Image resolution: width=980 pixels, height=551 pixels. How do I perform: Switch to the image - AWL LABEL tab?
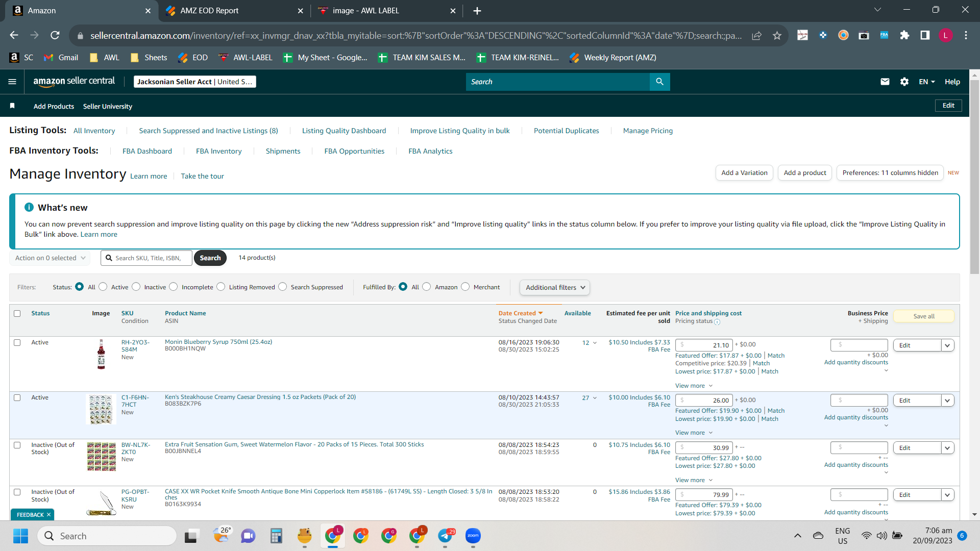coord(387,11)
